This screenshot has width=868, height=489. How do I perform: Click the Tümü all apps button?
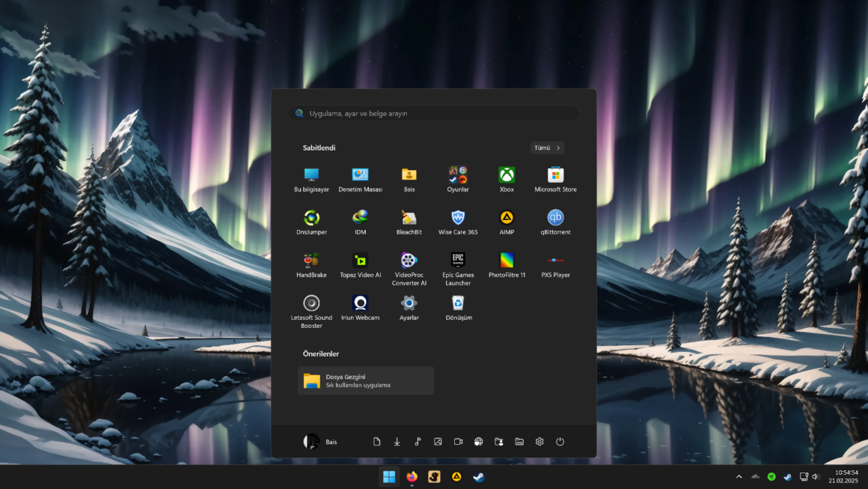pyautogui.click(x=547, y=148)
